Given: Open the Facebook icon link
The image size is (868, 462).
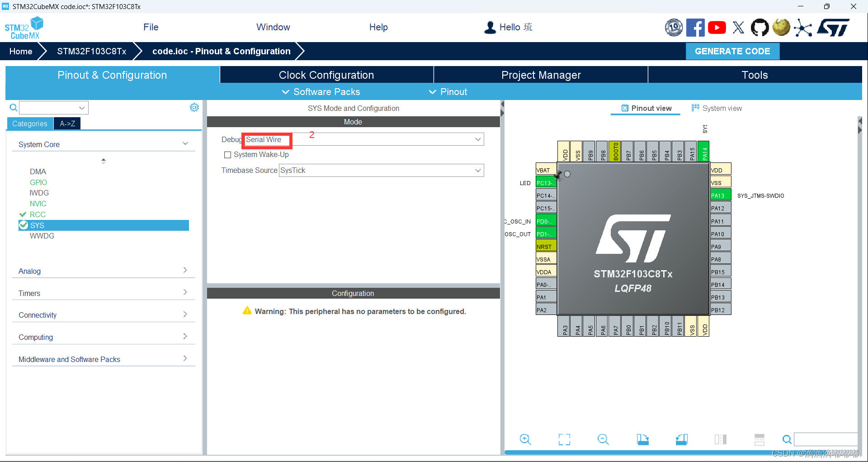Looking at the screenshot, I should (695, 28).
